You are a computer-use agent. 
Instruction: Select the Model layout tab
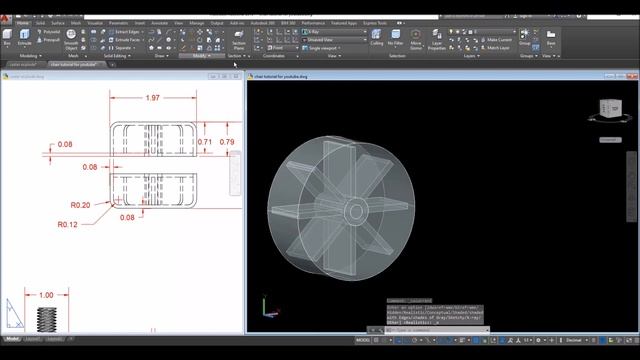point(12,339)
